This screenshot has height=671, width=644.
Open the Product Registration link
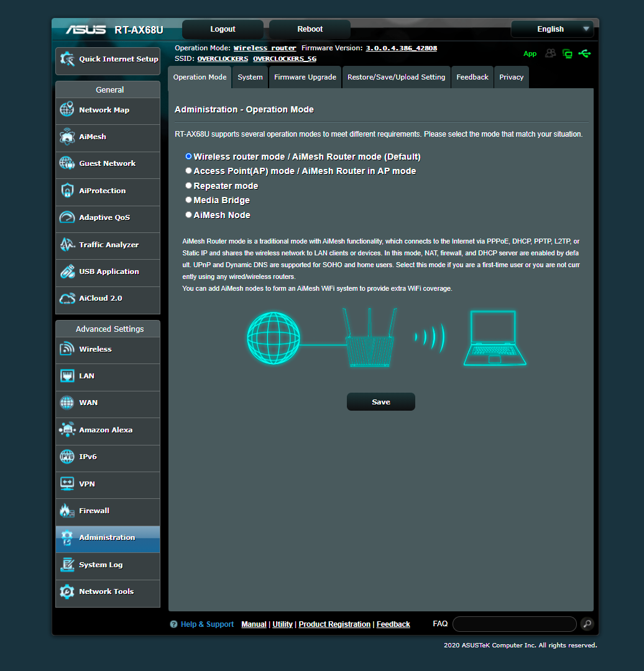coord(334,624)
